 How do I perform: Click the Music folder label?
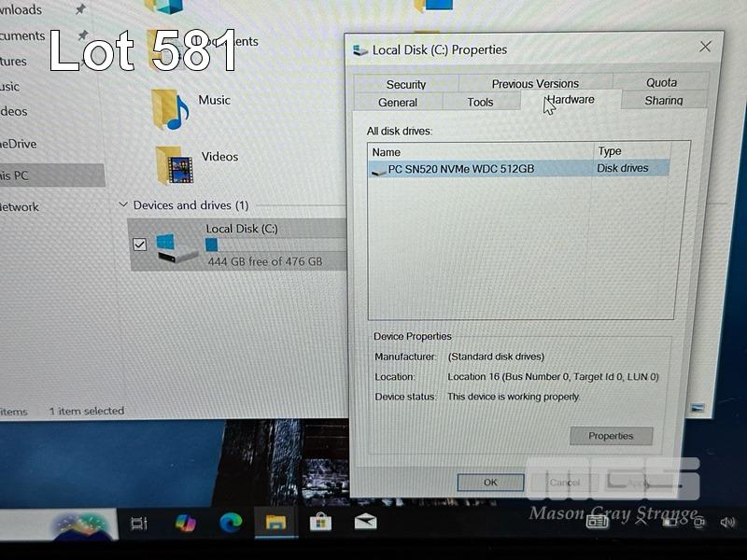[214, 100]
